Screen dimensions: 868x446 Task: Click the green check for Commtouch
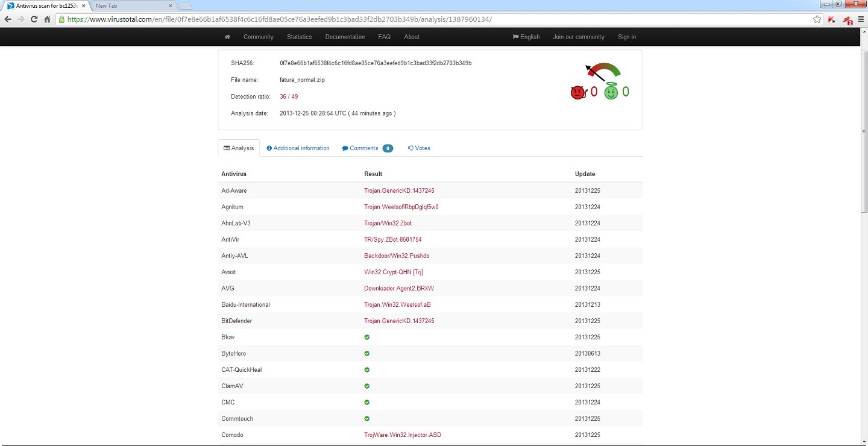tap(367, 418)
